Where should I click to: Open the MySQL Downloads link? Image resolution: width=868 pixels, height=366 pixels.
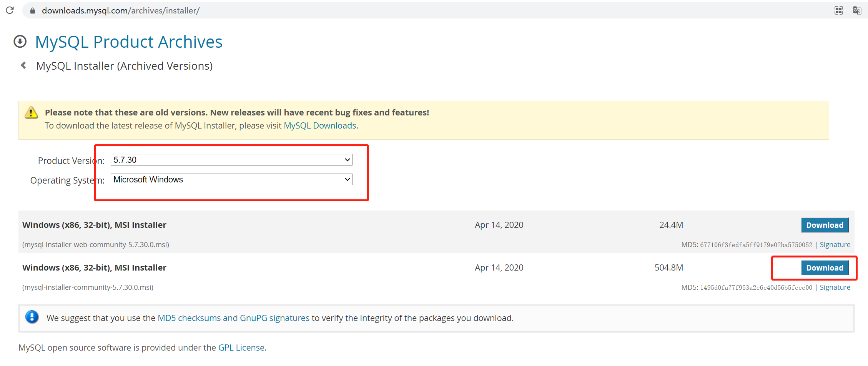(320, 125)
